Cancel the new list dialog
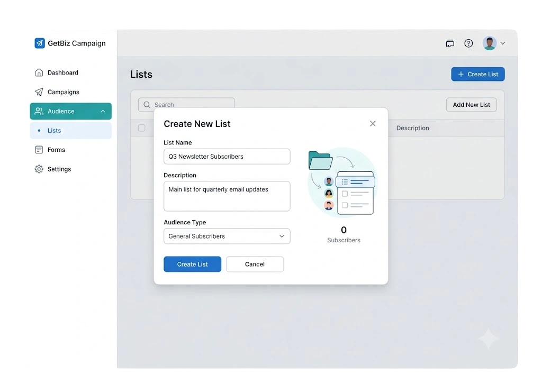Viewport: 542px width, 392px height. tap(255, 264)
